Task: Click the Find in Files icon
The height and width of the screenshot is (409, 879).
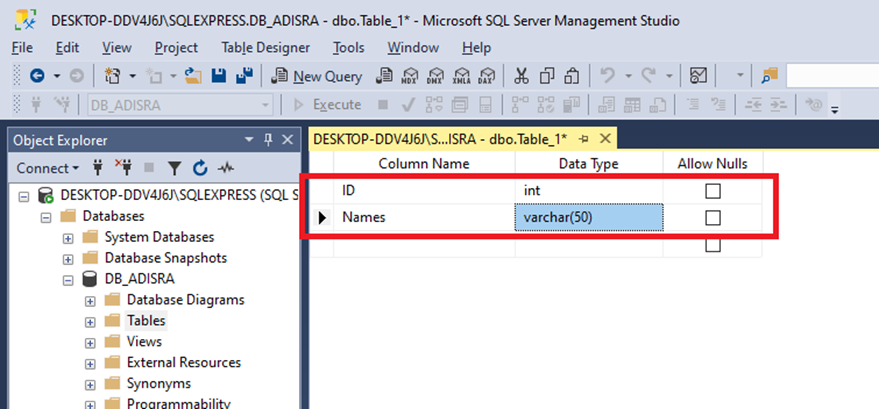Action: point(771,76)
